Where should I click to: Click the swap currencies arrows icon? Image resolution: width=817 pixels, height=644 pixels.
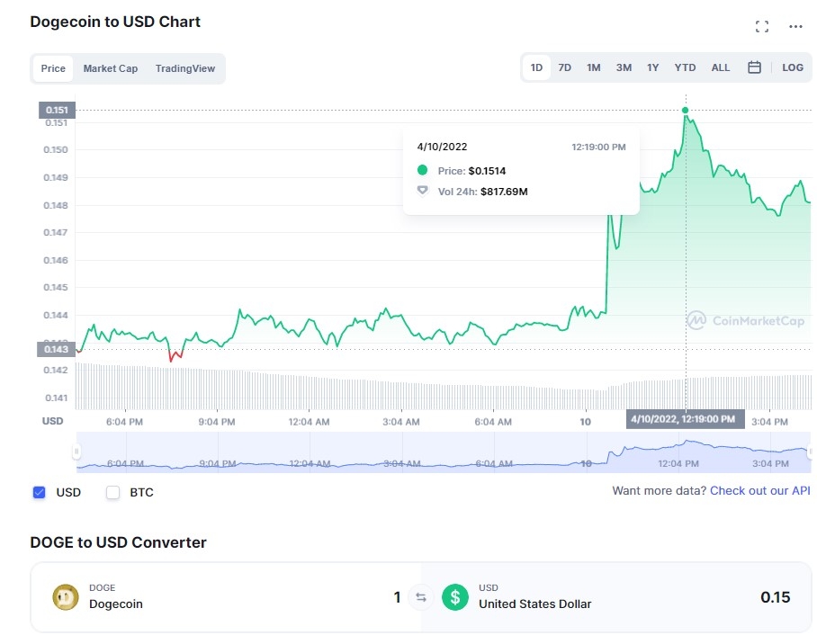(x=421, y=597)
